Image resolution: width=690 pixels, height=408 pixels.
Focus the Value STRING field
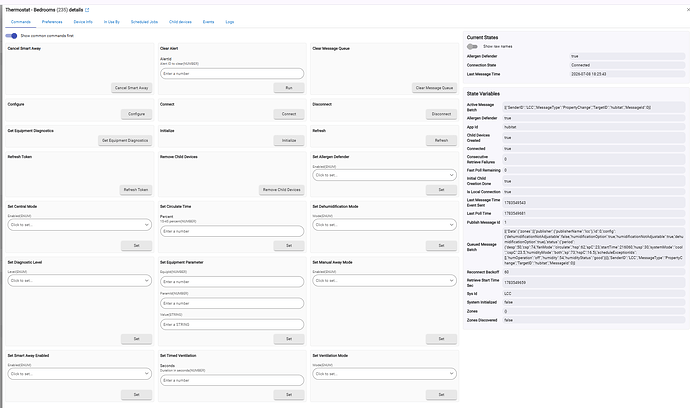coord(232,324)
